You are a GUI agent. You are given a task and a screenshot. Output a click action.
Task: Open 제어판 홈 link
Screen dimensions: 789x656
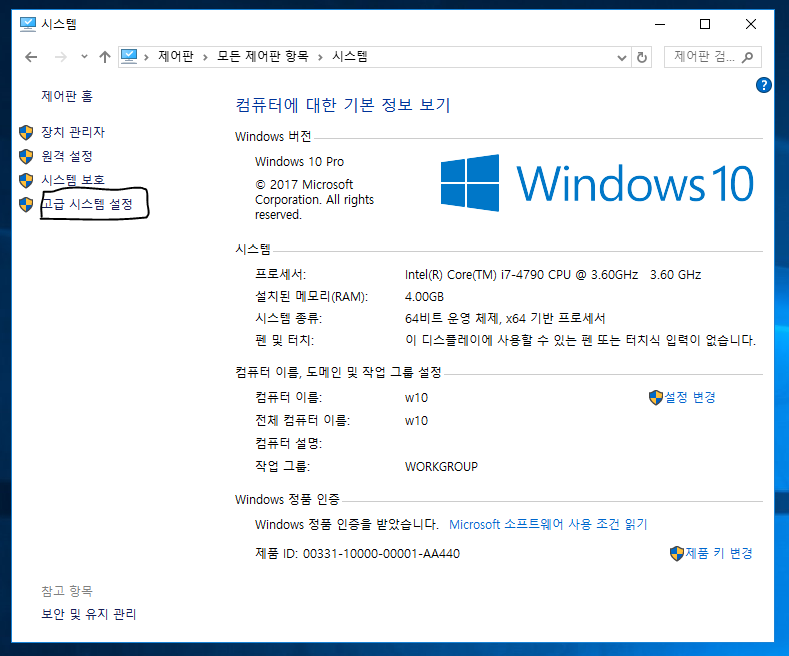tap(67, 96)
